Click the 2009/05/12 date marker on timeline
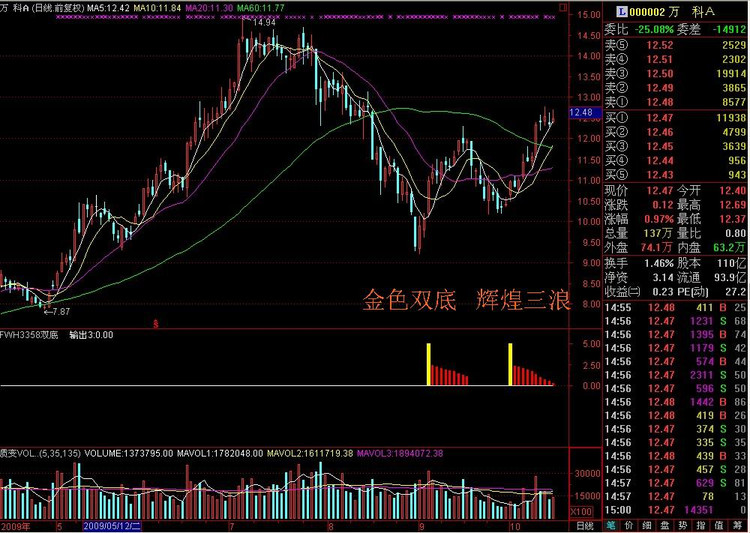 click(x=112, y=527)
